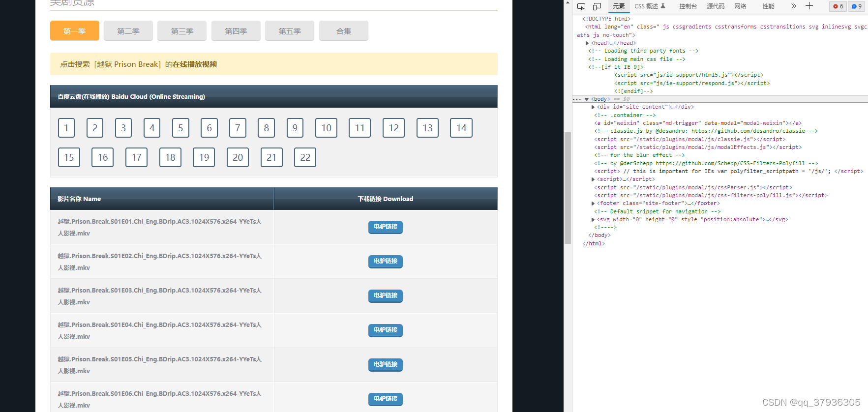Open Baidu Cloud episode 2

[95, 128]
